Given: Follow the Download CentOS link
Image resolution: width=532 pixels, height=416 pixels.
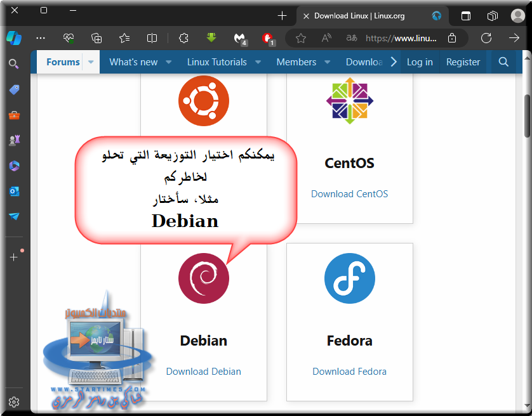Looking at the screenshot, I should point(349,194).
